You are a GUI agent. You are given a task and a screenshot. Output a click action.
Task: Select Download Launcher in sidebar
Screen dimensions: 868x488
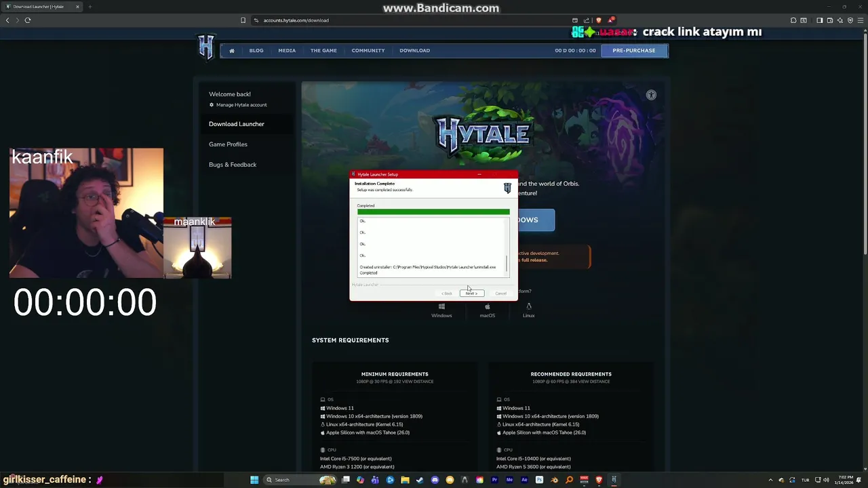pyautogui.click(x=237, y=124)
